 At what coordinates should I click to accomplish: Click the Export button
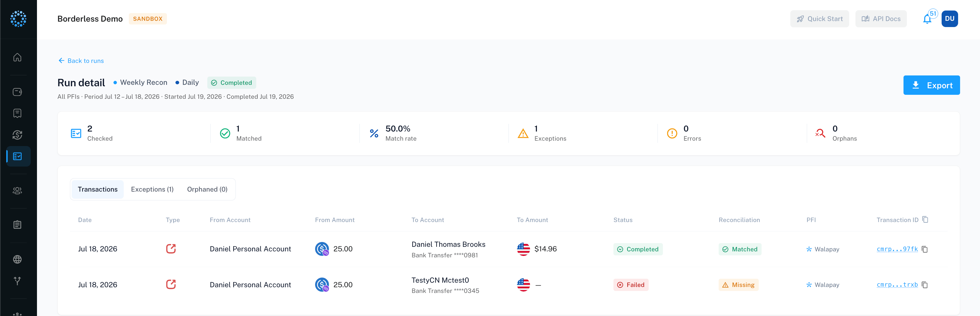pyautogui.click(x=931, y=85)
